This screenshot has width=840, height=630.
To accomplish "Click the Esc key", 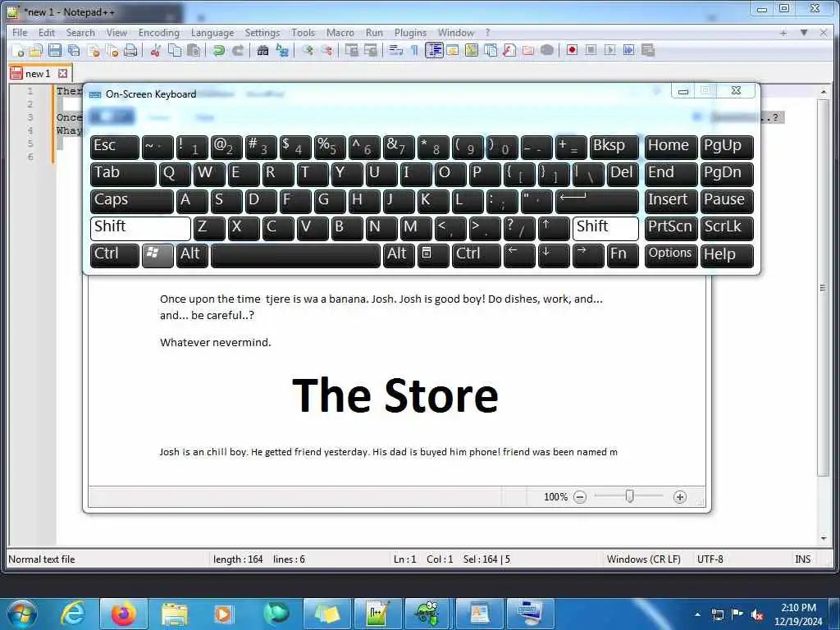I will [x=114, y=147].
